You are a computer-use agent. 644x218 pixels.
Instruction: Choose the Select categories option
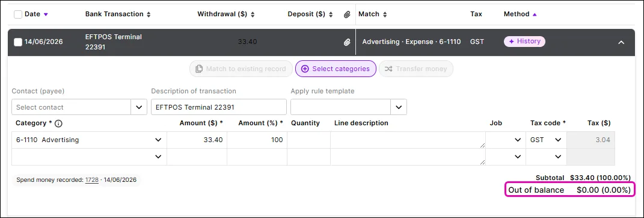(336, 69)
